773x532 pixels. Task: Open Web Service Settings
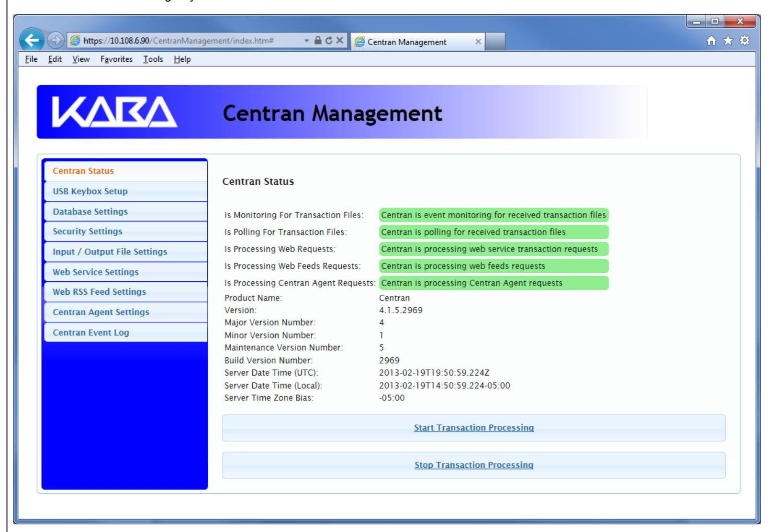point(126,272)
